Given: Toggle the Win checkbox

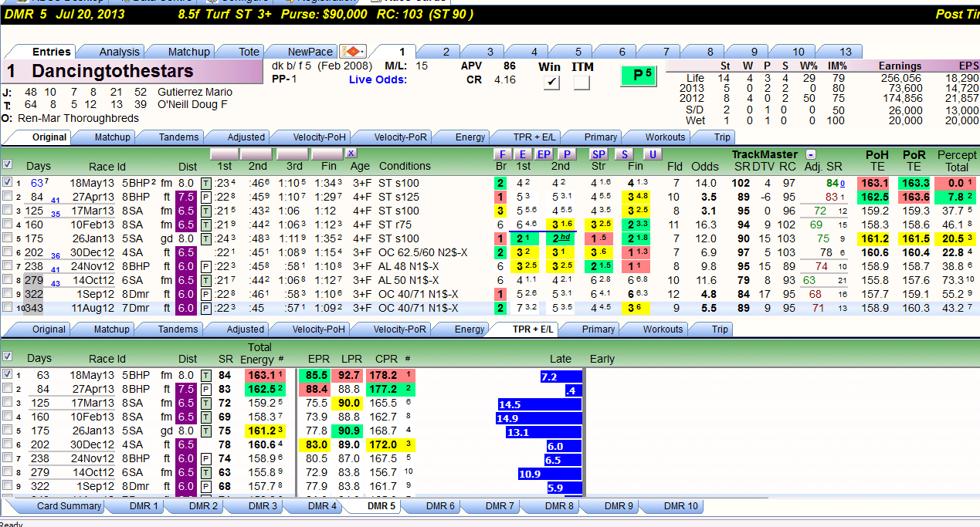Looking at the screenshot, I should point(551,83).
